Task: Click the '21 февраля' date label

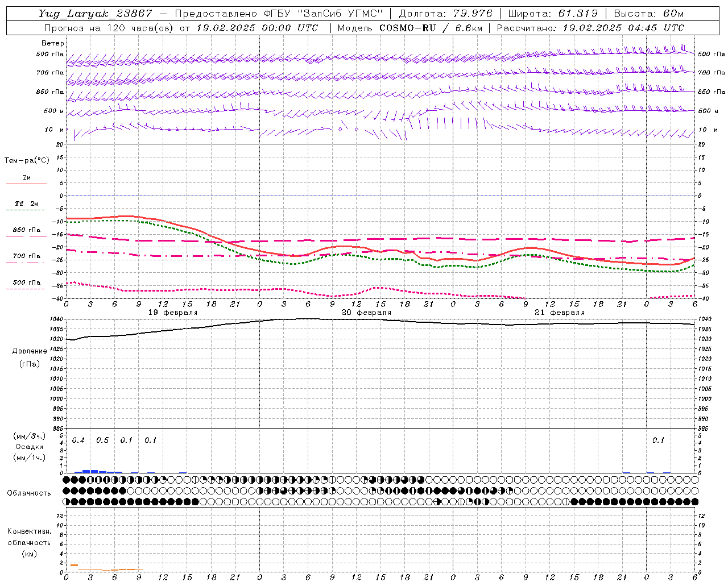Action: pyautogui.click(x=560, y=313)
